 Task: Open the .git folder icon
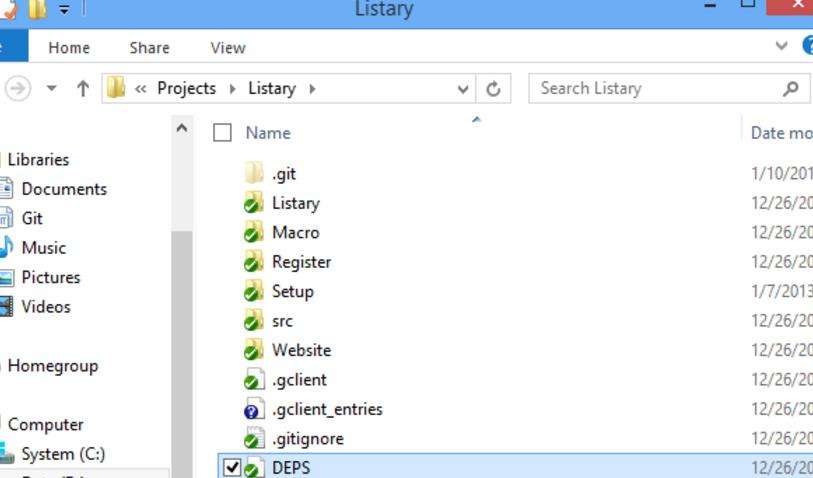pyautogui.click(x=254, y=173)
